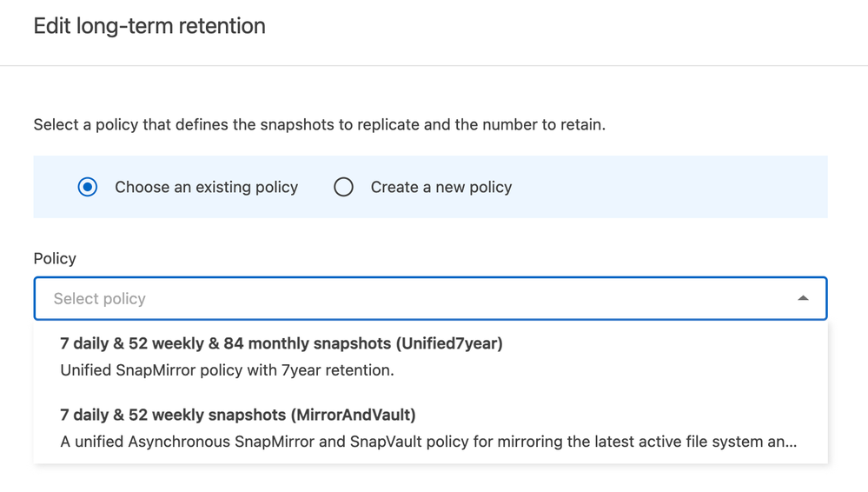This screenshot has width=868, height=492.
Task: Click the "Select policy" placeholder text
Action: tap(100, 299)
